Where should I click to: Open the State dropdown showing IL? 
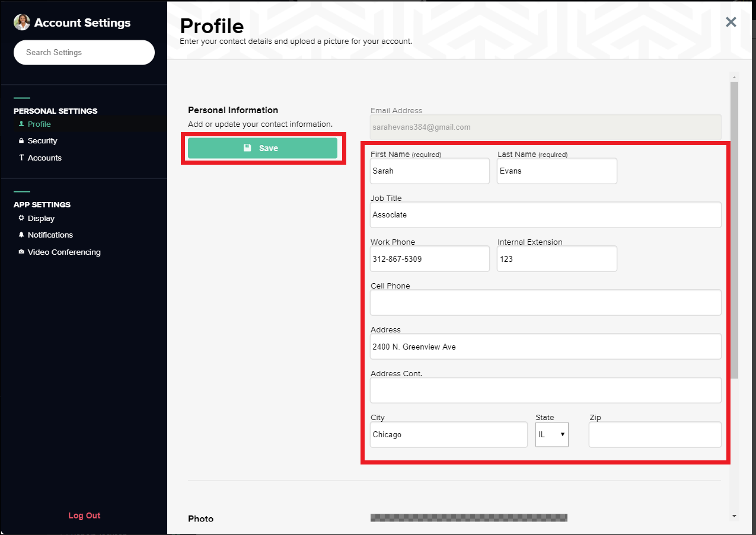[552, 434]
